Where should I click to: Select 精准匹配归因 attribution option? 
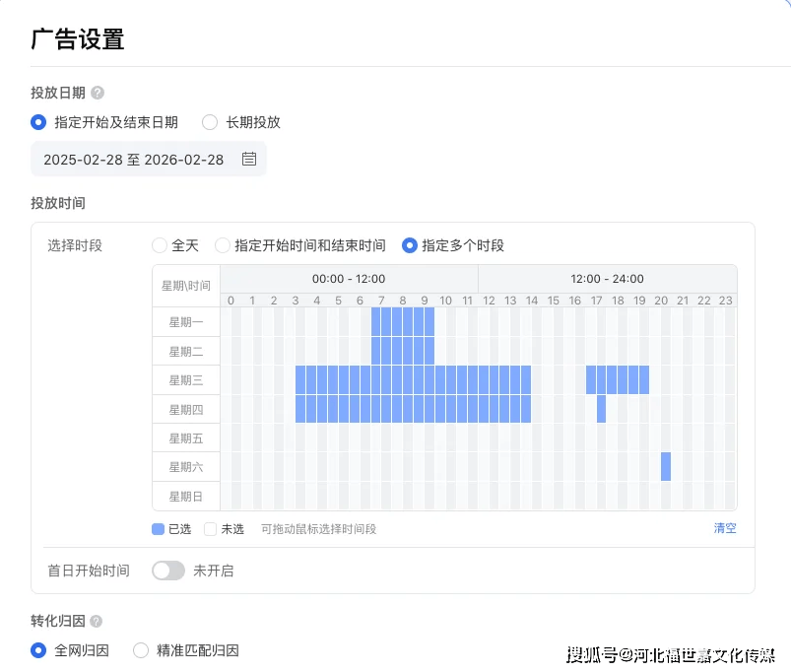(141, 650)
